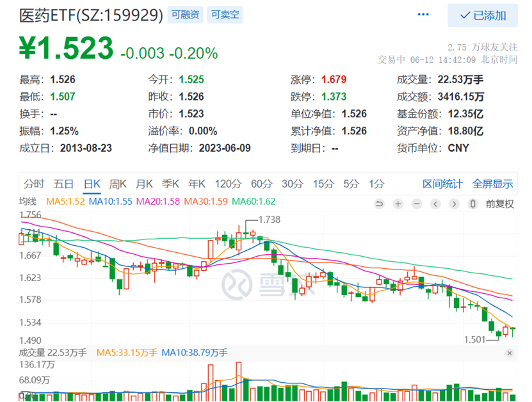Click the 成立日 2013-08-23 date
532x402 pixels.
point(86,148)
